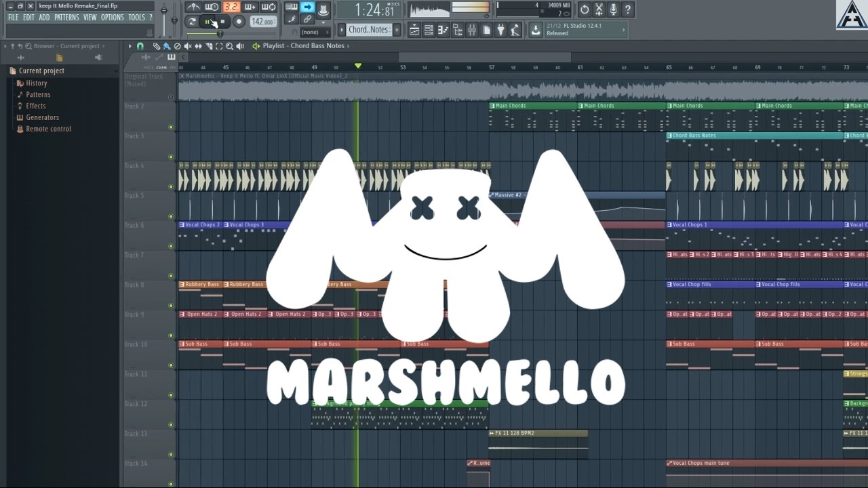This screenshot has width=868, height=488.
Task: Select Current project in browser
Action: click(41, 71)
